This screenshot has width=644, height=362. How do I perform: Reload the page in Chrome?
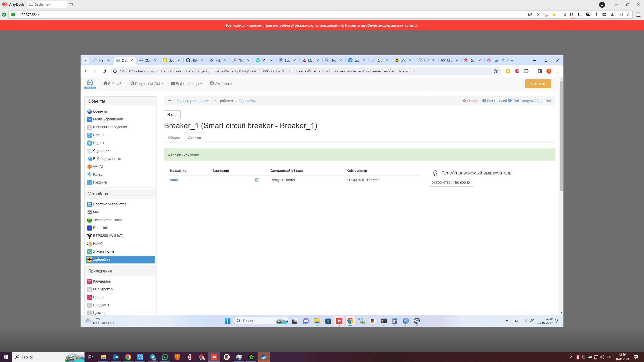click(104, 71)
